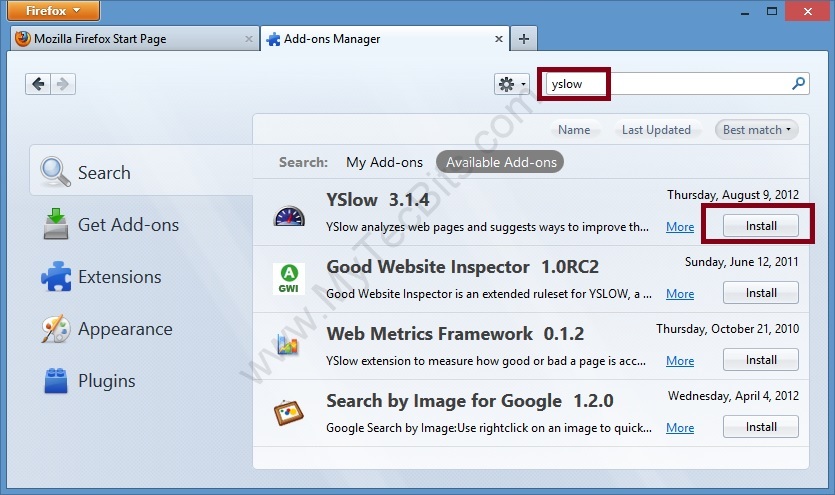
Task: Install Search by Image for Google
Action: (x=760, y=427)
